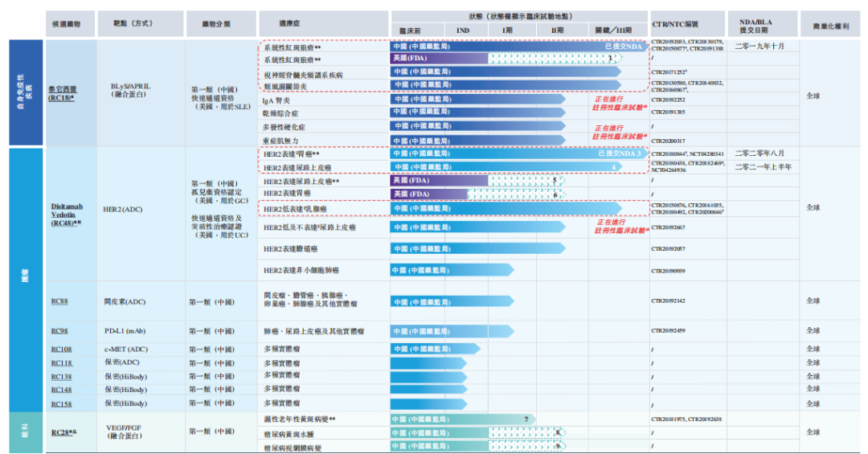The width and height of the screenshot is (868, 454).
Task: Click the 糖尿病視網膜病變 indication
Action: pyautogui.click(x=293, y=448)
